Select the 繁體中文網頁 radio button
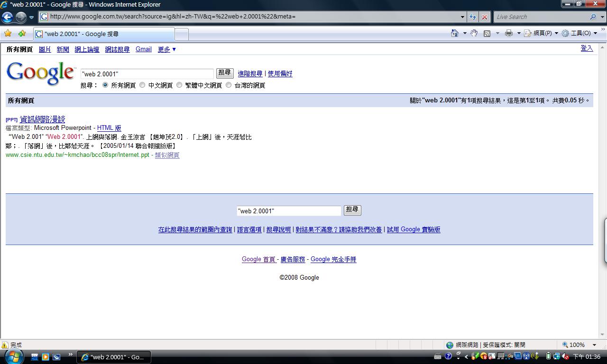Screen dimensions: 607x364 tap(179, 85)
